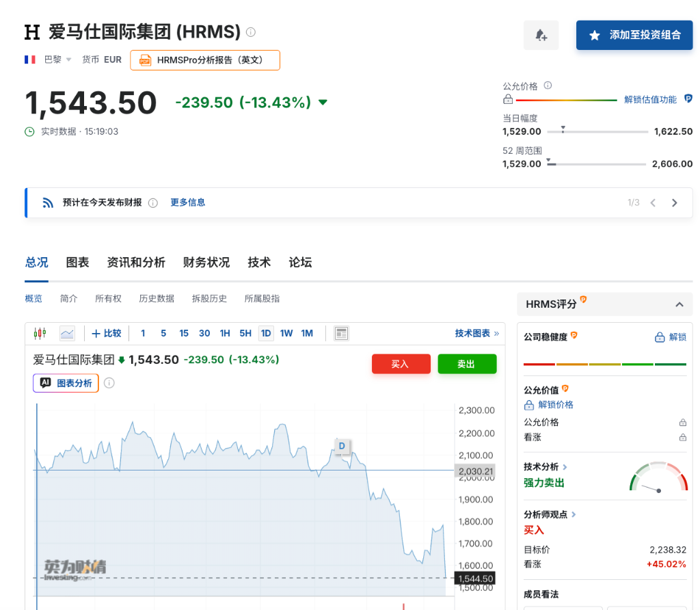Click 解锁估值功能 link
This screenshot has height=610, width=700.
click(x=650, y=100)
